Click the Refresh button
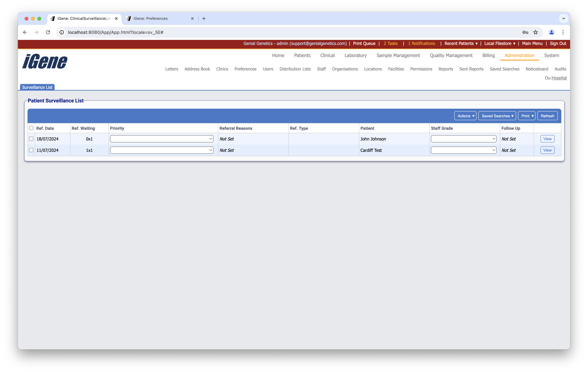588x373 pixels. coord(547,116)
